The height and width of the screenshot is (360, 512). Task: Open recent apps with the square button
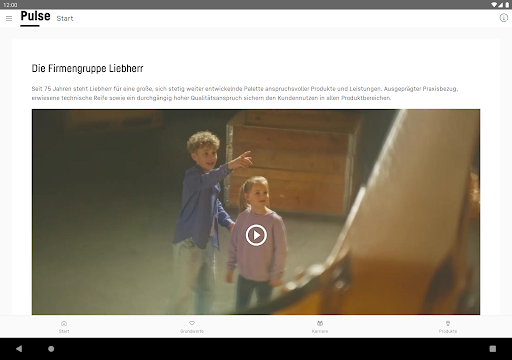click(x=493, y=349)
